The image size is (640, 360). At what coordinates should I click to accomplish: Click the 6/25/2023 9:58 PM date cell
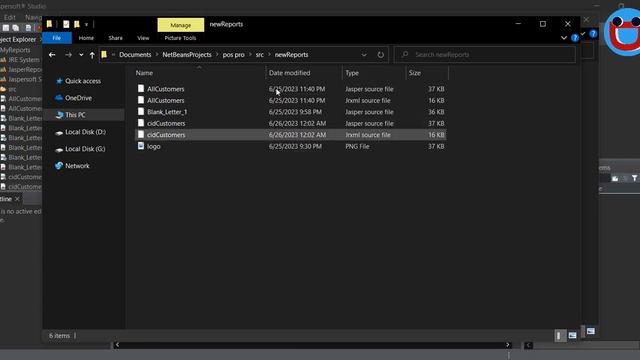295,112
